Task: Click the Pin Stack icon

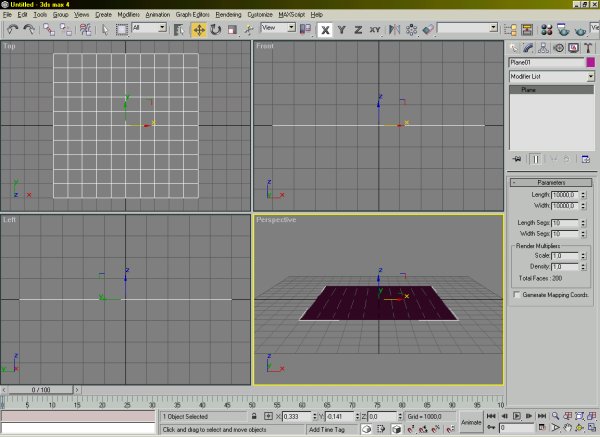Action: (x=516, y=158)
